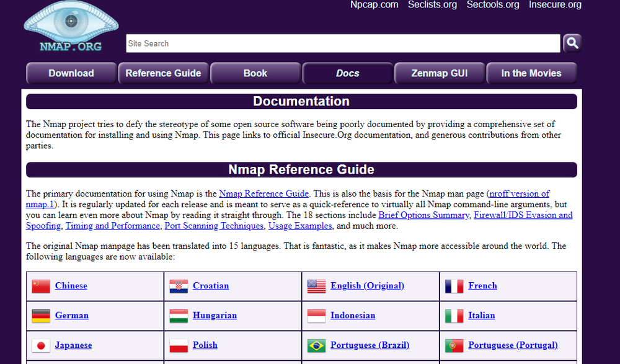Viewport: 620px width, 364px height.
Task: Open the Timing and Performance link
Action: pos(113,226)
